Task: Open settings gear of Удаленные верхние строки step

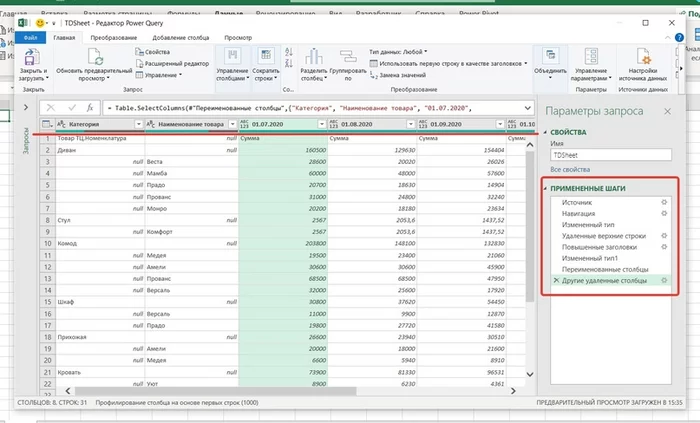Action: point(664,236)
